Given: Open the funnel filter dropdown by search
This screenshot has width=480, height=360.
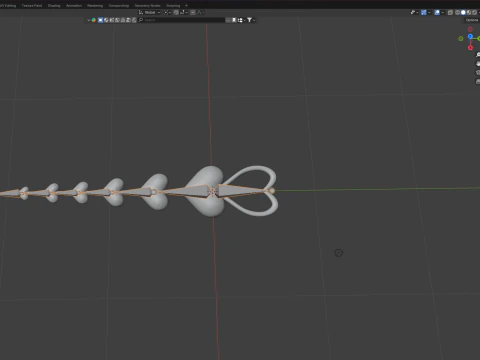Looking at the screenshot, I should tap(251, 20).
